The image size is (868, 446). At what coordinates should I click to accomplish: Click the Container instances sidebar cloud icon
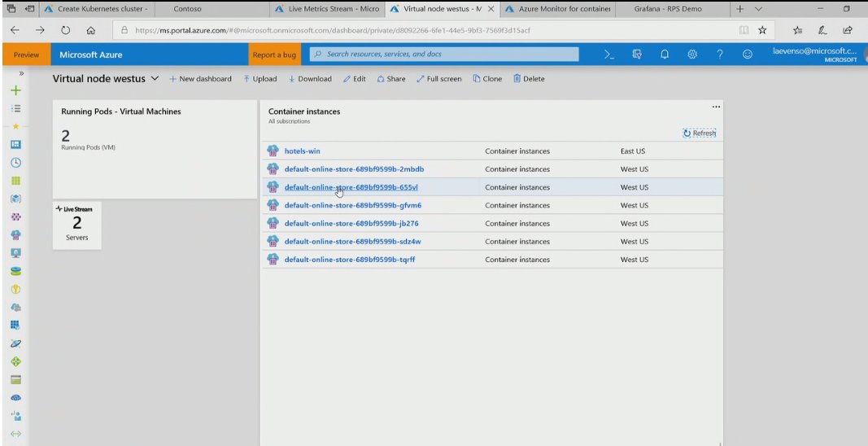click(x=16, y=235)
